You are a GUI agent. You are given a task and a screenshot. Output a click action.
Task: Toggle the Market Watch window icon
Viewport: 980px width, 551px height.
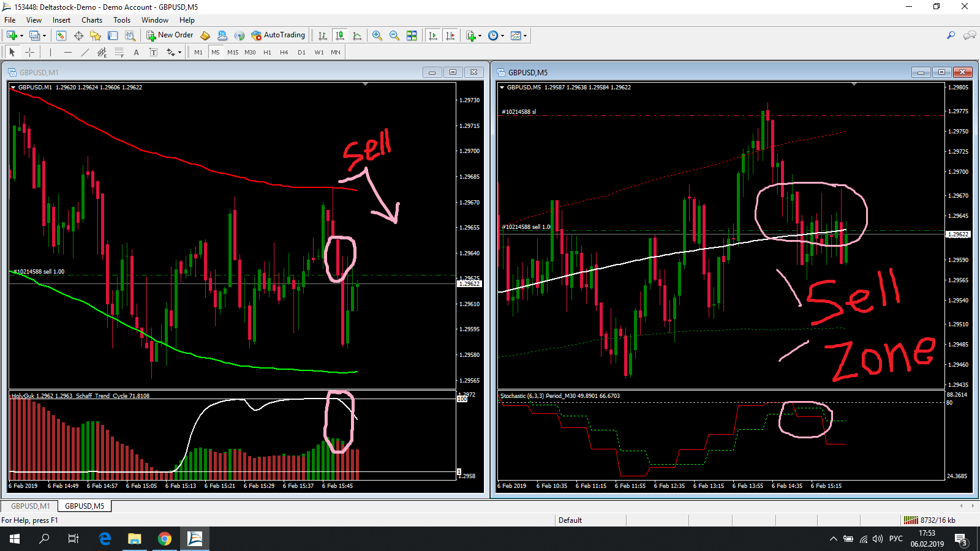click(61, 36)
